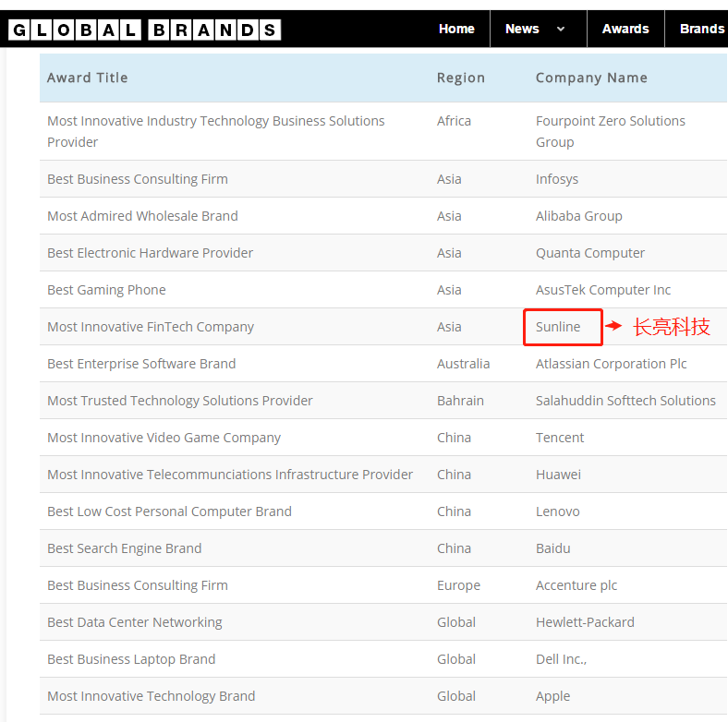Click the Apple company entry

coord(552,696)
